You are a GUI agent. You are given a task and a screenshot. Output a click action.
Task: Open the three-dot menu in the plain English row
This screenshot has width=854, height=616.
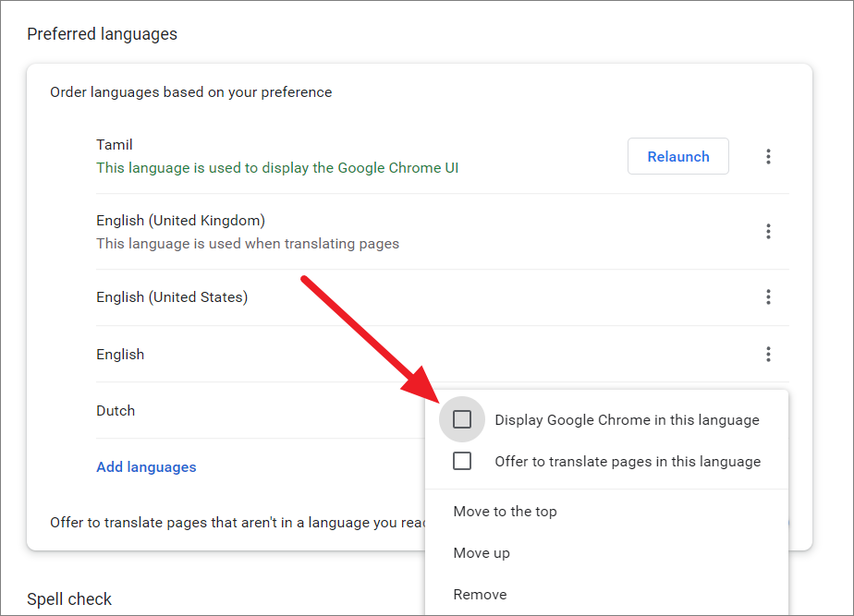coord(768,355)
